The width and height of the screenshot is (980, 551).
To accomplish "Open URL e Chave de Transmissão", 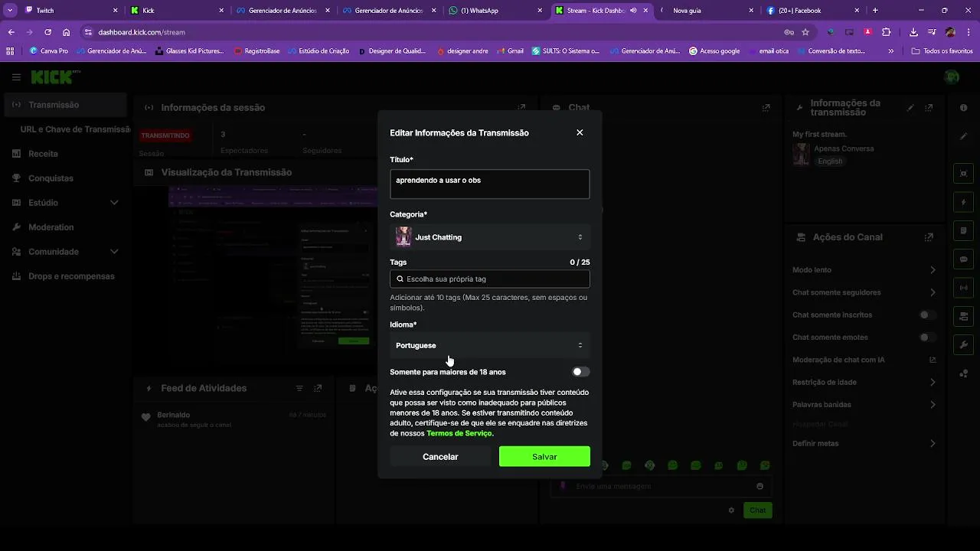I will pyautogui.click(x=73, y=129).
